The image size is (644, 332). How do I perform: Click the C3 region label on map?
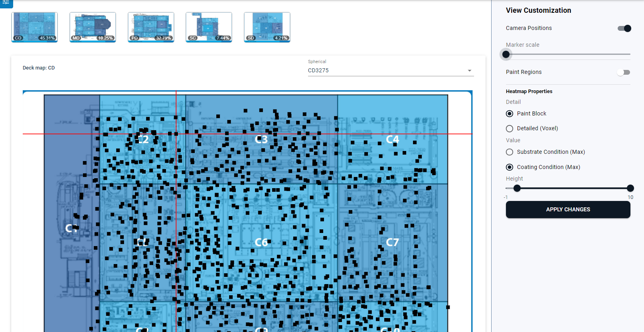tap(261, 139)
